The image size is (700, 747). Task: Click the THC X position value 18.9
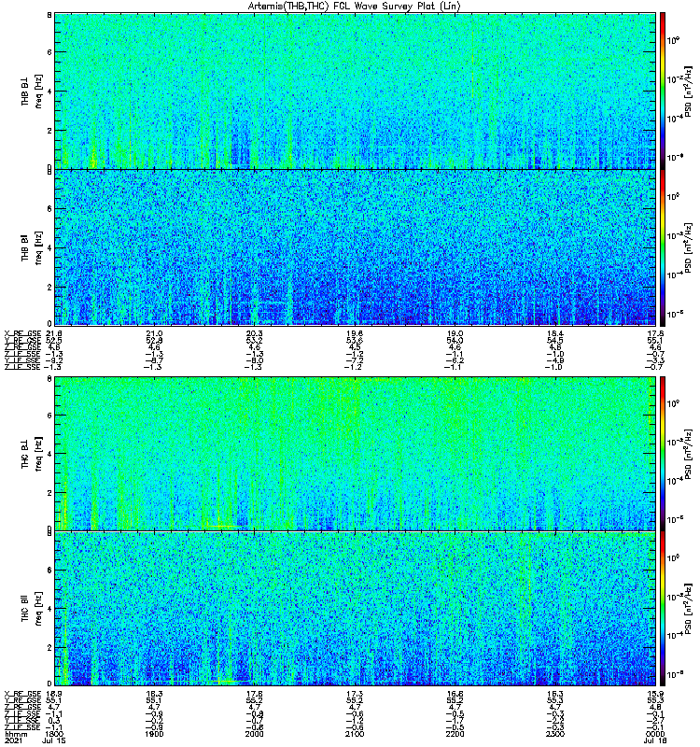click(53, 694)
